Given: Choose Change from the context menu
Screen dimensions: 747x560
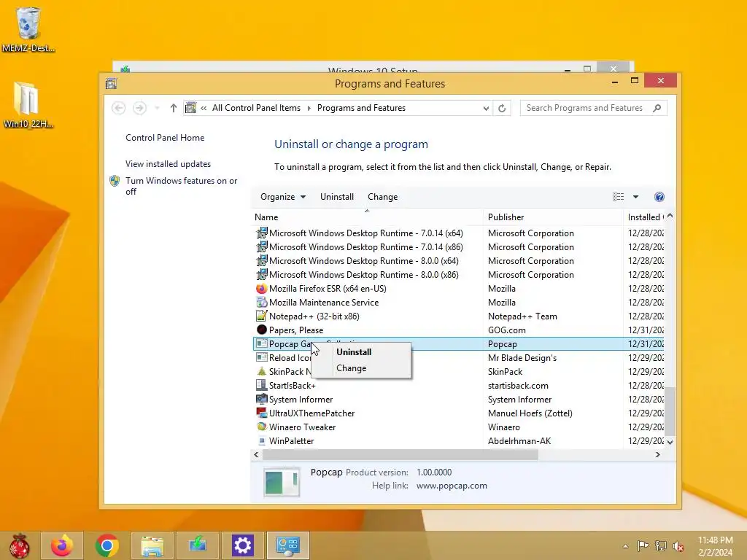Looking at the screenshot, I should 351,368.
